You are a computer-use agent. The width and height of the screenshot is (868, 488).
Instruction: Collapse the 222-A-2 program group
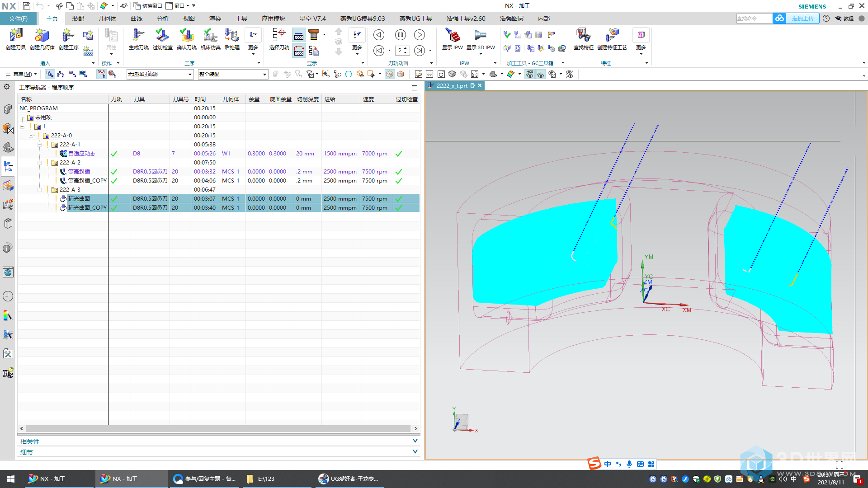[39, 163]
